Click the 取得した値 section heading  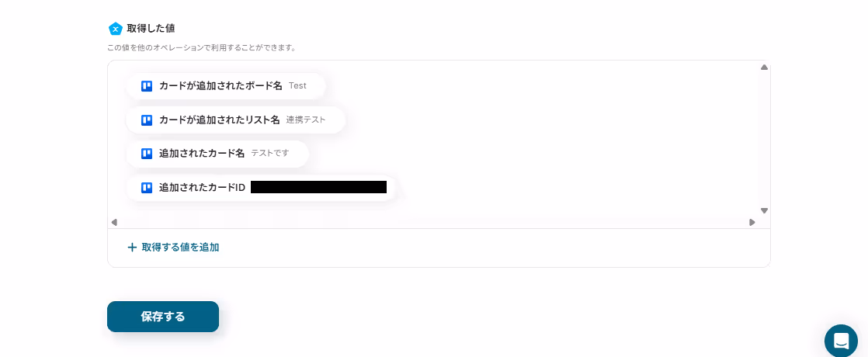click(151, 28)
